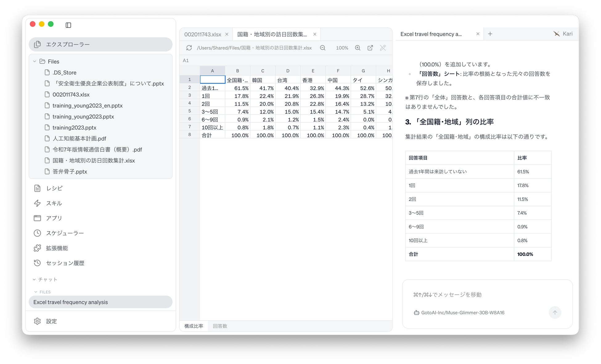
Task: Open training2023.pptx in file list
Action: 74,128
